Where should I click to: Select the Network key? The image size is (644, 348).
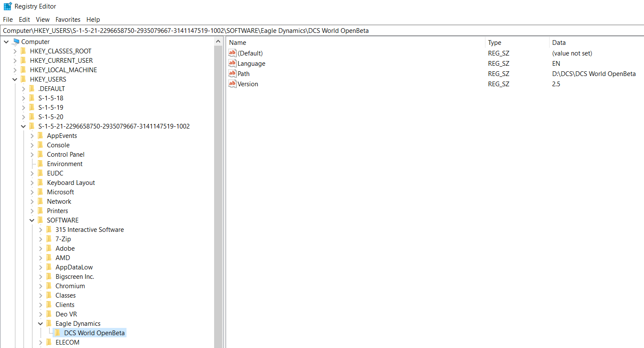[x=59, y=202]
